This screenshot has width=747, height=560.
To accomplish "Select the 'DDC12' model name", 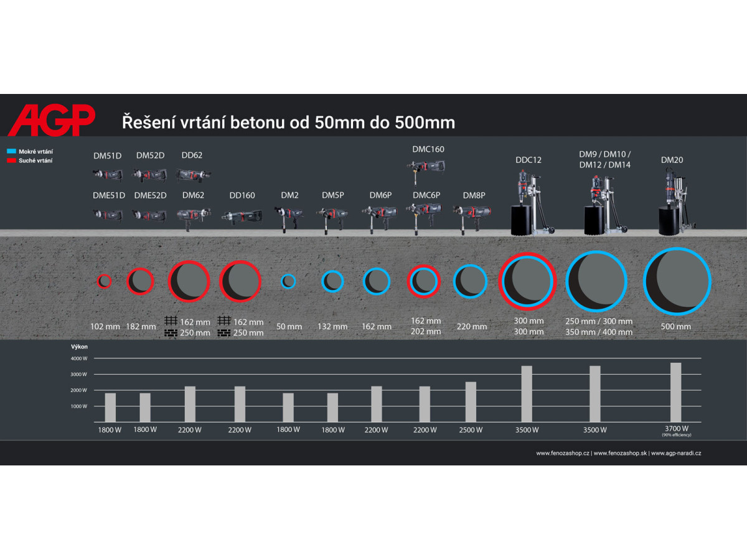I will pyautogui.click(x=529, y=160).
